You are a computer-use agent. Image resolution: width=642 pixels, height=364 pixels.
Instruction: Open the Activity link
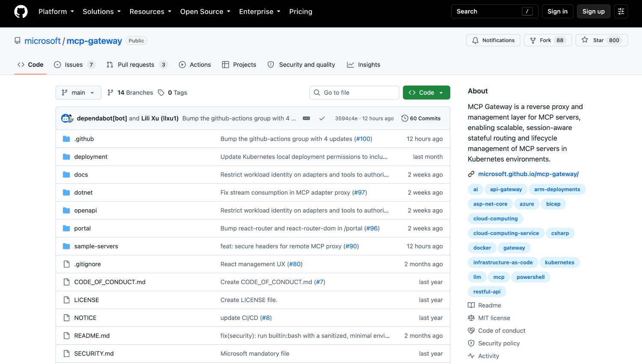point(484,356)
